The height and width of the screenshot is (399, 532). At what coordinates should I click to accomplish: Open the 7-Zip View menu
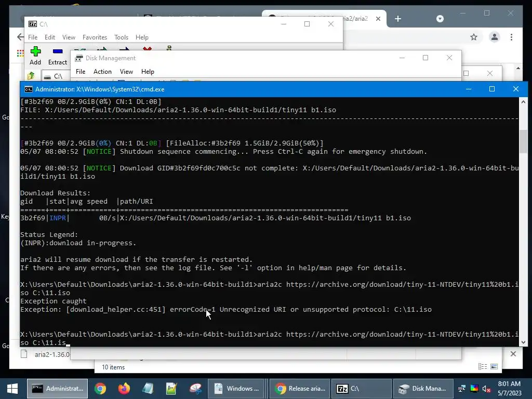[x=69, y=37]
